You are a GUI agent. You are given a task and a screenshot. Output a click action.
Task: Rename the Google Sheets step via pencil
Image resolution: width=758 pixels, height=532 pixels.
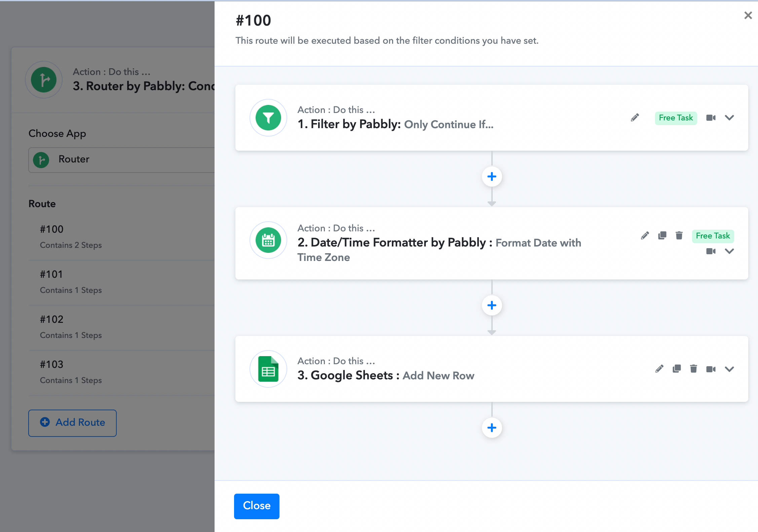(659, 369)
